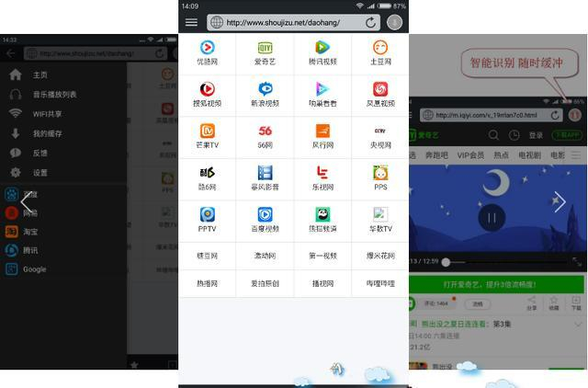Viewport: 588px width, 388px height.
Task: Open the iQIYI channel list menu icon
Action: coord(576,155)
